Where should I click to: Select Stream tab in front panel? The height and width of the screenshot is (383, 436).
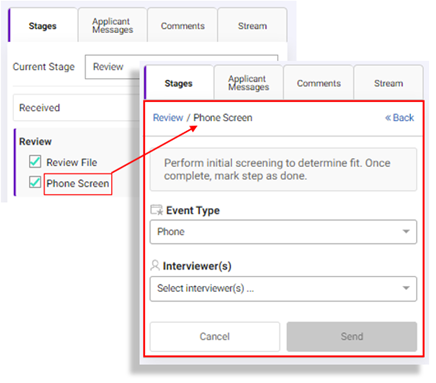[388, 83]
